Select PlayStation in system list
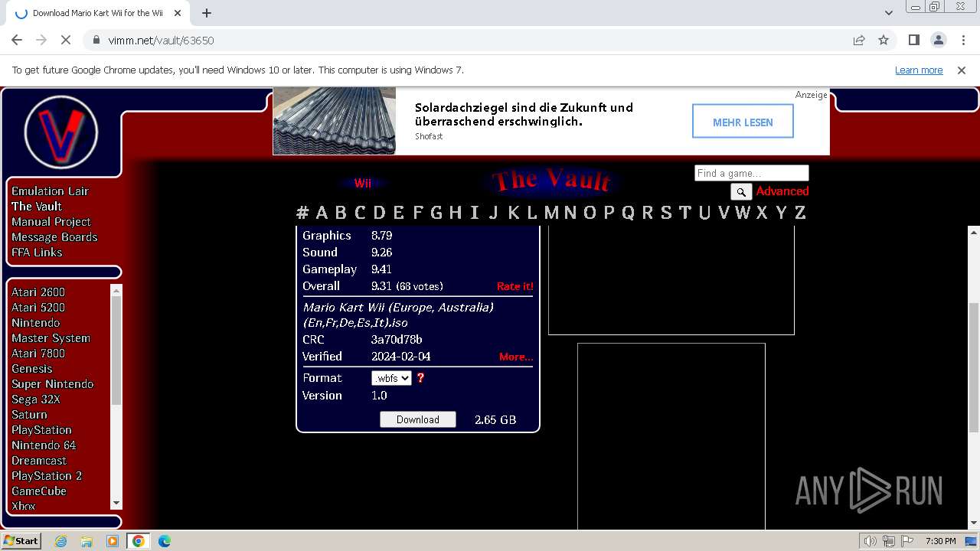This screenshot has width=980, height=551. tap(41, 430)
